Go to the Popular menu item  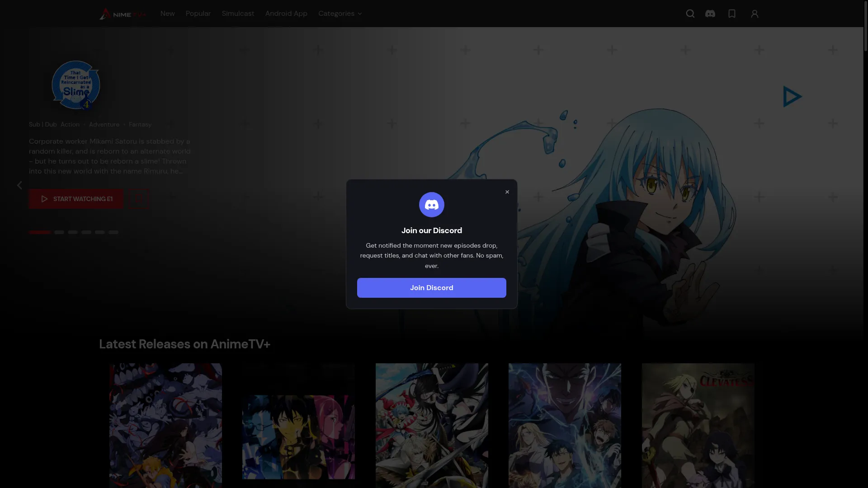[198, 14]
